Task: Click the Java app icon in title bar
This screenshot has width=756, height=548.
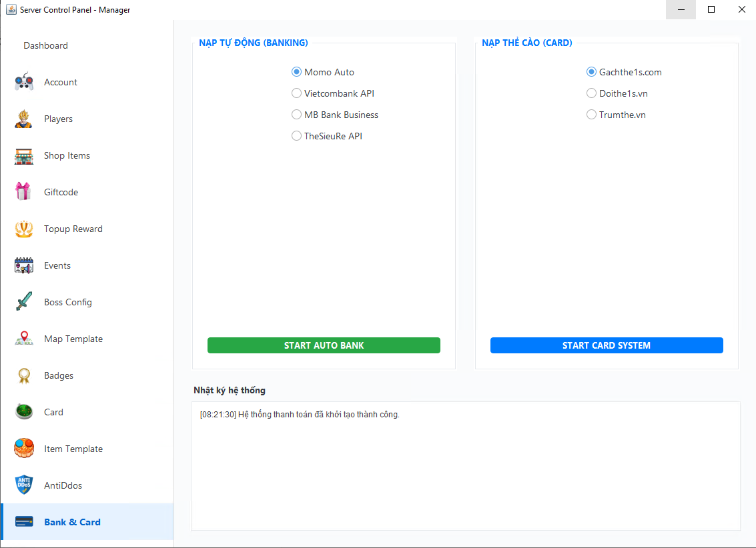Action: [11, 9]
